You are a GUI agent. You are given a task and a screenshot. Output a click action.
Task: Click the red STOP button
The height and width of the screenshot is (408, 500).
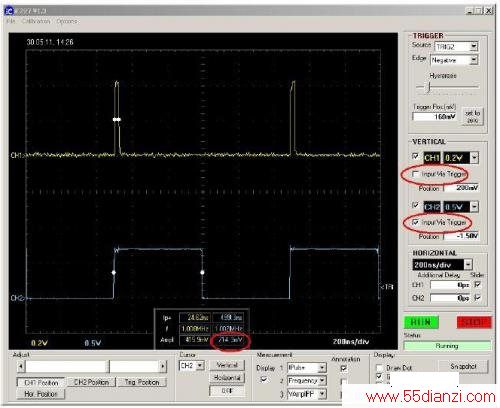coord(474,322)
